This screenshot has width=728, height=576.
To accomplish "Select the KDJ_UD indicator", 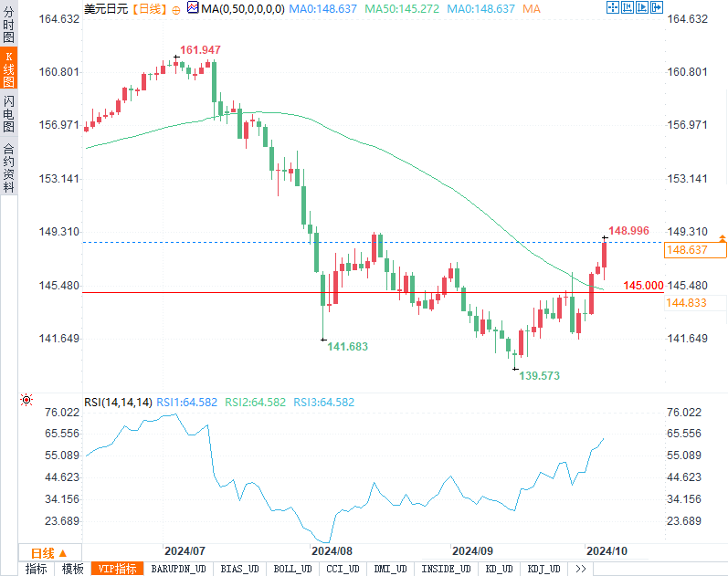I will [543, 569].
